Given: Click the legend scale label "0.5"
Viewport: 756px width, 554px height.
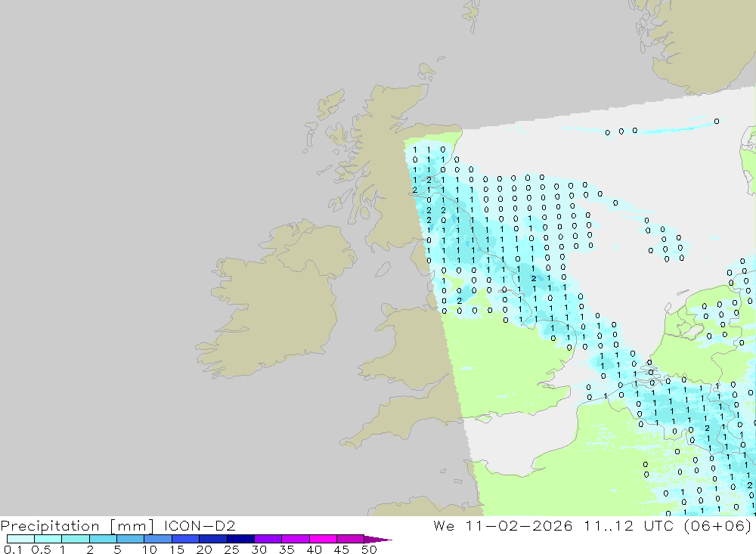Looking at the screenshot, I should [41, 549].
